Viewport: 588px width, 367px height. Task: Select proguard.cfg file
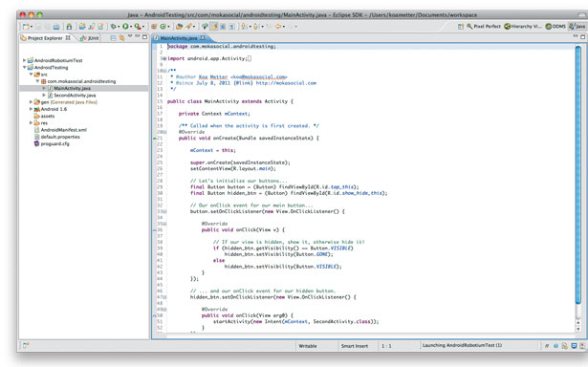pos(52,144)
